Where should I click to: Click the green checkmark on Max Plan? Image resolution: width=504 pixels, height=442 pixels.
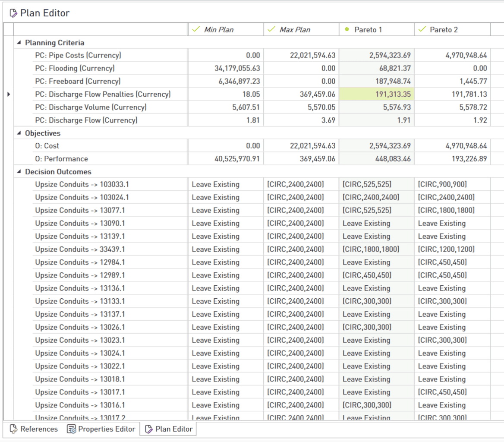(x=271, y=29)
